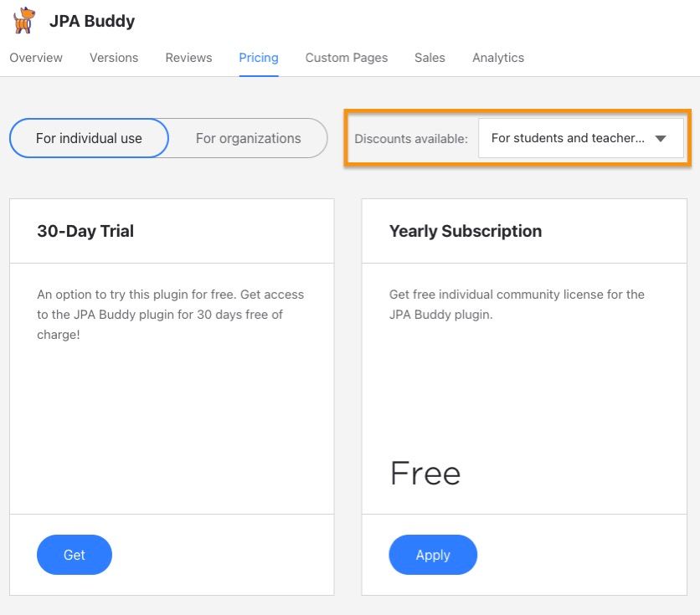Click the JPA Buddy title text
Viewport: 700px width, 615px height.
coord(92,21)
